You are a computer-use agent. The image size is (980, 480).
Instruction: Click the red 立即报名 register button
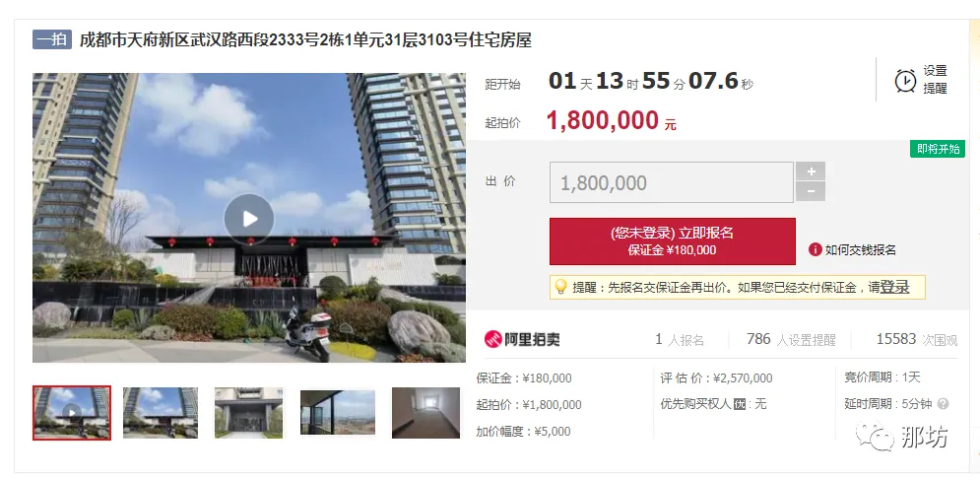pos(673,241)
